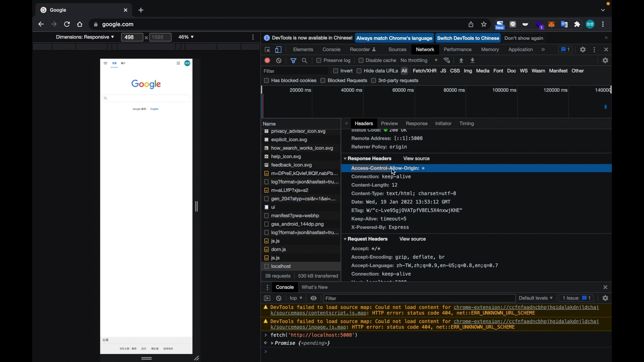Click the network filter funnel icon
Image resolution: width=644 pixels, height=362 pixels.
click(293, 61)
